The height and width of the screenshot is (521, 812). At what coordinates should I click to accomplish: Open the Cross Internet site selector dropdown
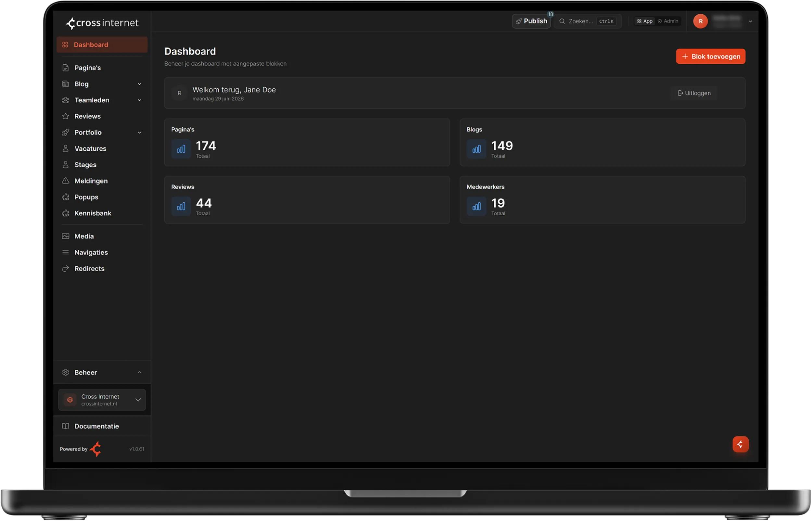point(102,400)
